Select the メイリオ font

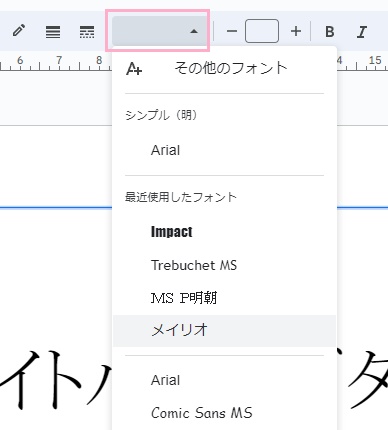224,331
